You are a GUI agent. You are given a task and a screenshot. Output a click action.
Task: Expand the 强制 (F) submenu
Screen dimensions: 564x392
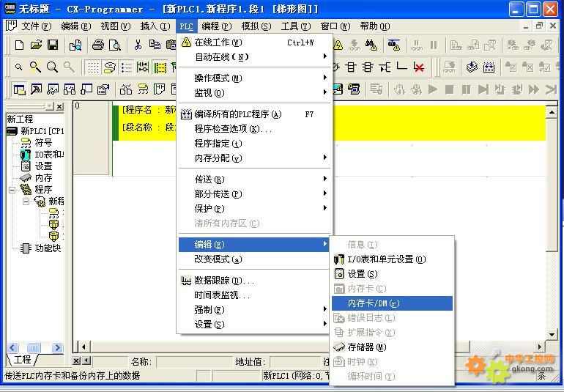[x=255, y=309]
